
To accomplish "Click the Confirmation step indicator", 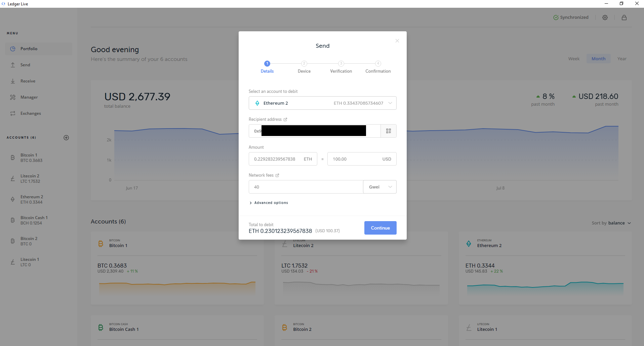I will point(378,67).
